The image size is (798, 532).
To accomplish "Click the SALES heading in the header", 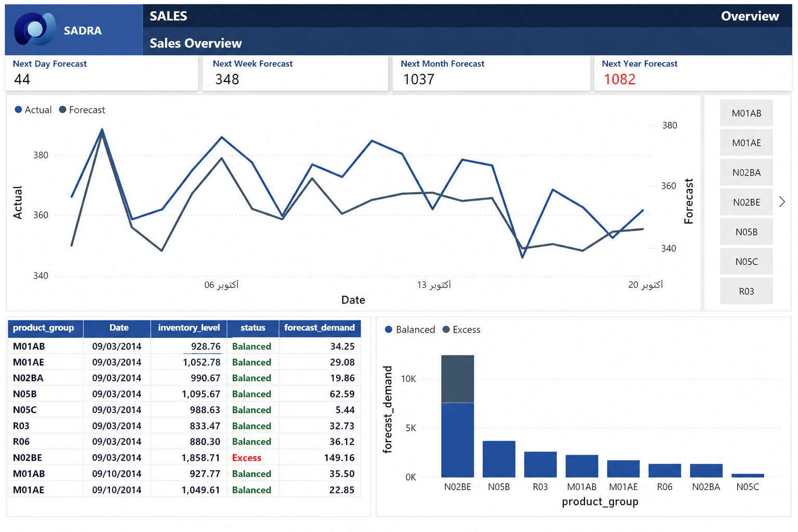I will tap(168, 16).
